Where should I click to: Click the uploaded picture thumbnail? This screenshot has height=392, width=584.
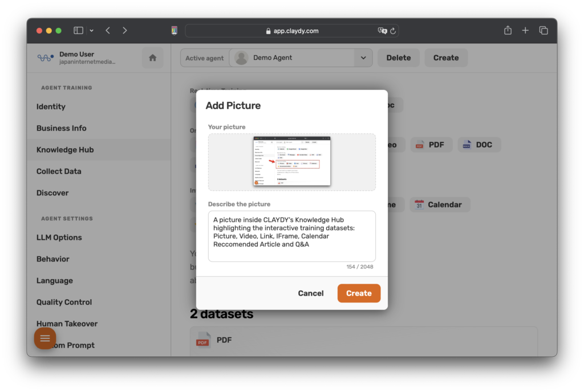[291, 161]
